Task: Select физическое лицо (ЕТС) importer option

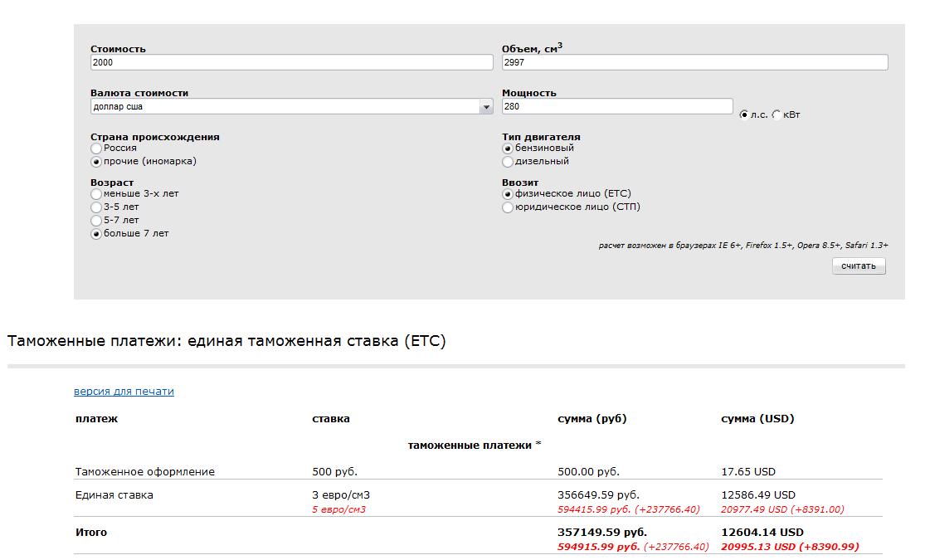Action: click(508, 194)
